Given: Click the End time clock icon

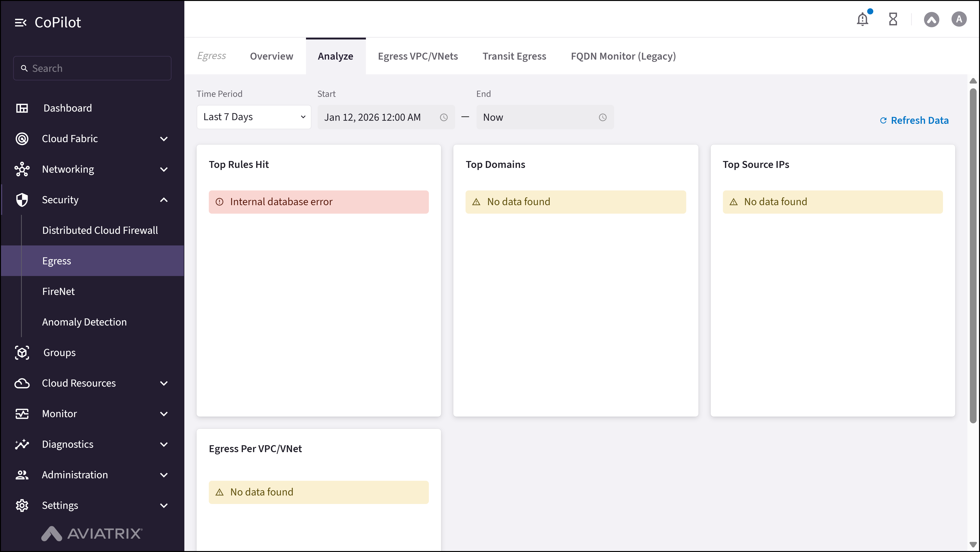Looking at the screenshot, I should (x=603, y=117).
